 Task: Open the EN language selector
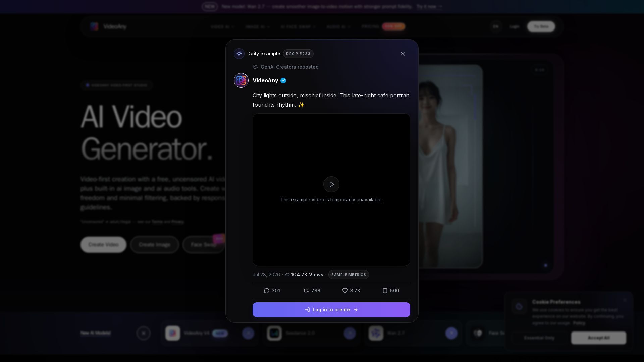[x=496, y=26]
